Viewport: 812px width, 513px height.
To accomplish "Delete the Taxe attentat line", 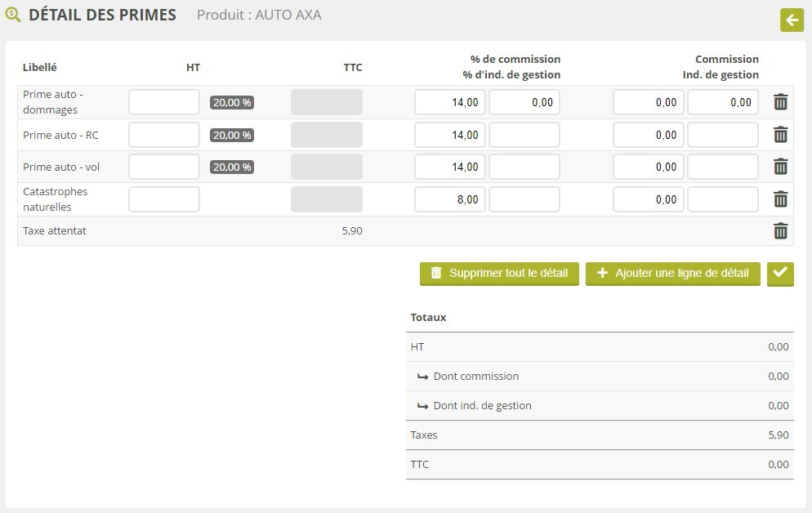I will pos(780,231).
